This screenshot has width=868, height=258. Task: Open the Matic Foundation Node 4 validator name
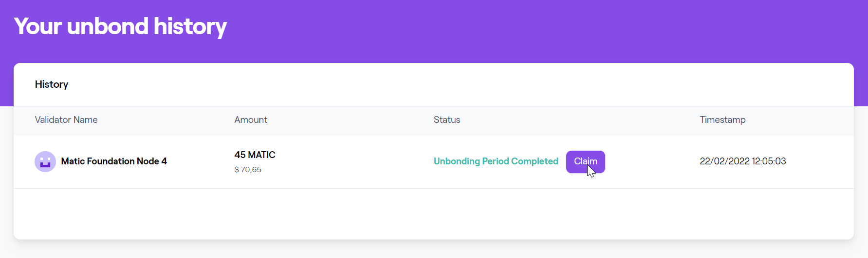pyautogui.click(x=114, y=161)
